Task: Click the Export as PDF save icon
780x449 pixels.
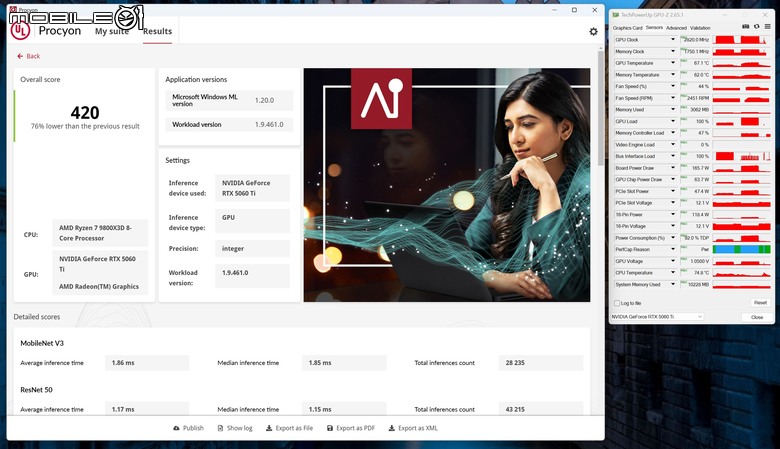Action: pos(329,428)
